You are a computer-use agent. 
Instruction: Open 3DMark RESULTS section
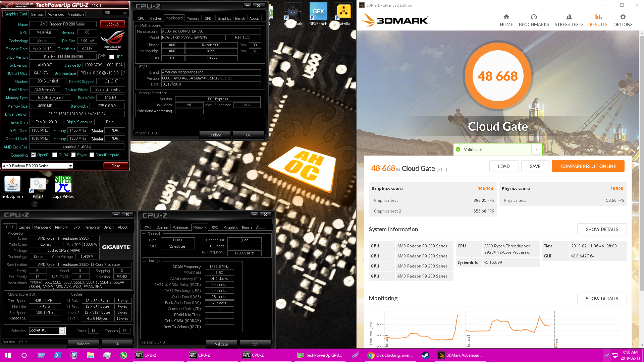point(598,20)
